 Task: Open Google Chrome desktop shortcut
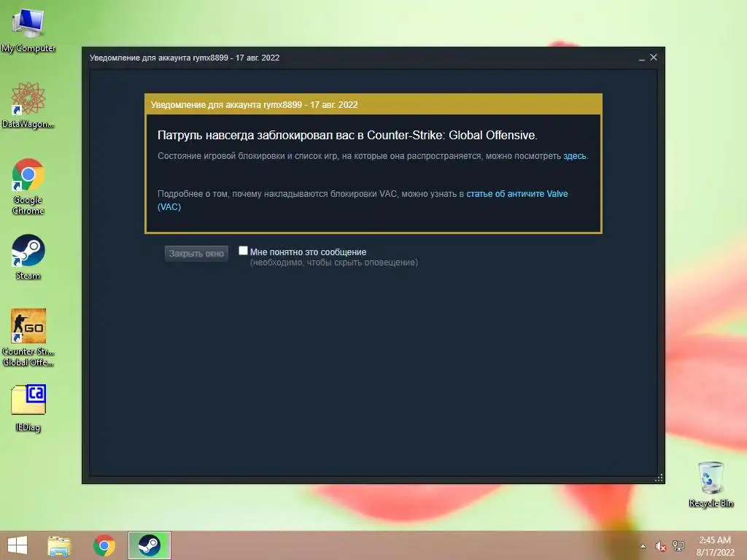[x=28, y=186]
